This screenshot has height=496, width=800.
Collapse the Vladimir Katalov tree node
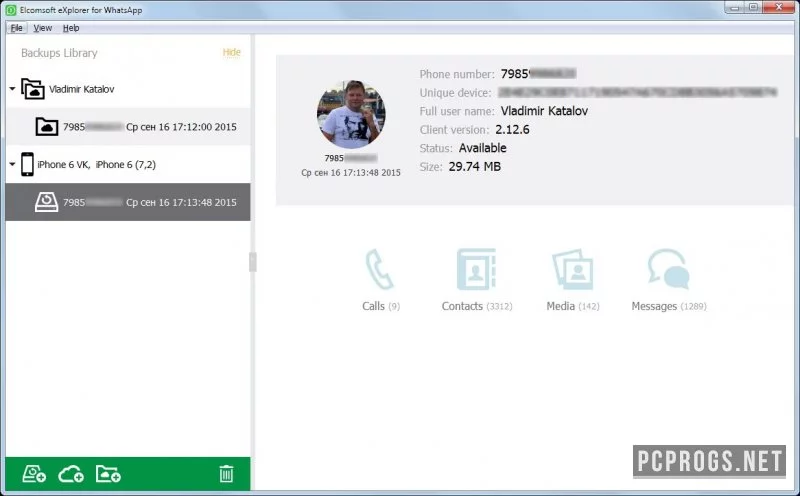pos(12,89)
